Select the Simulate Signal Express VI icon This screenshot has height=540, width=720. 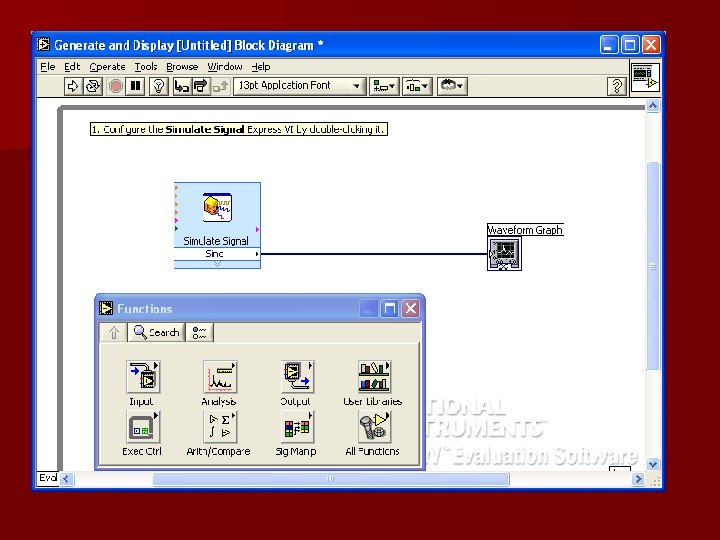click(x=217, y=208)
